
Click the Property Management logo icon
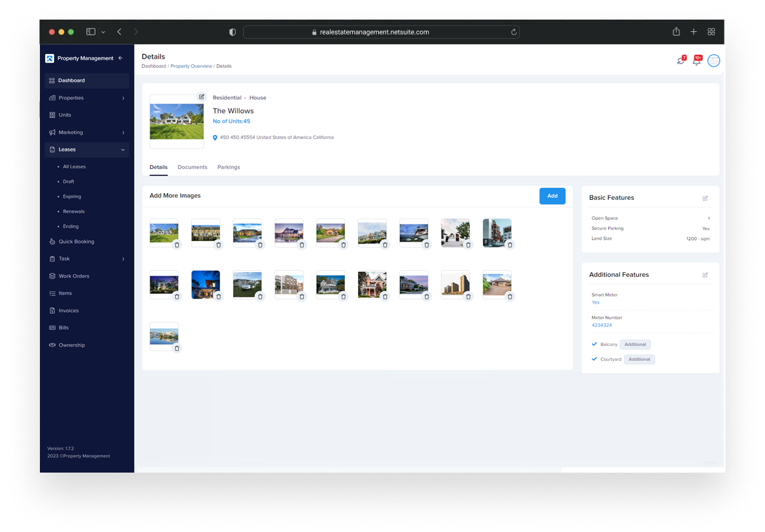(x=49, y=59)
